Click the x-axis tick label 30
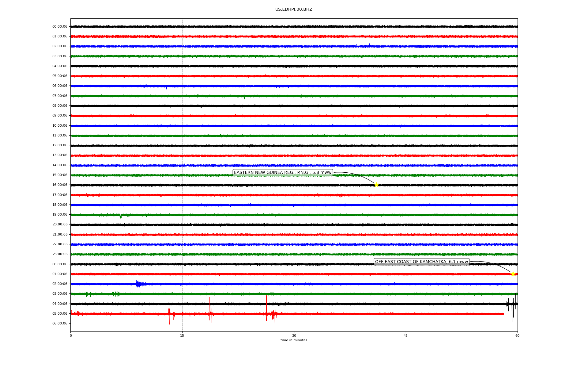Viewport: 588px width, 368px height. coord(294,335)
